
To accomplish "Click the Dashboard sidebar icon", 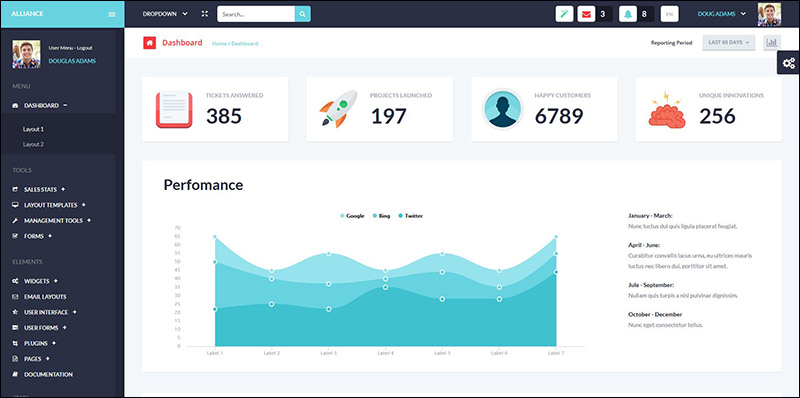I will point(15,106).
